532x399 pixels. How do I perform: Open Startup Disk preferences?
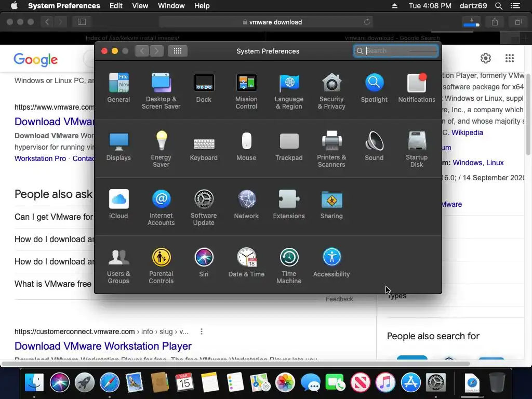point(417,149)
